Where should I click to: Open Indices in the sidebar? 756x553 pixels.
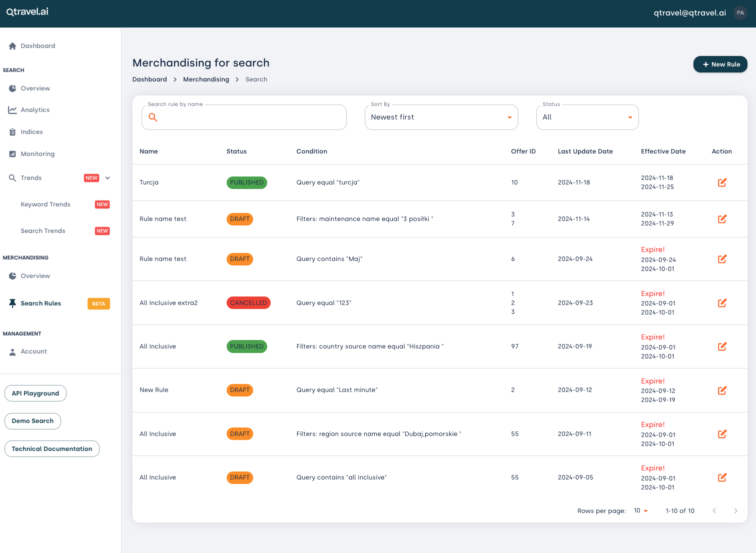point(32,132)
